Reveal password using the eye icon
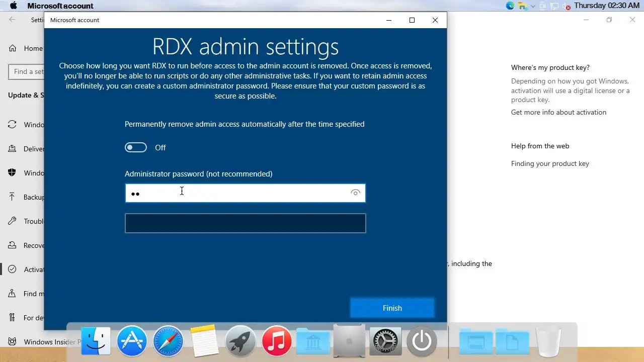Viewport: 644px width, 362px height. click(x=355, y=193)
